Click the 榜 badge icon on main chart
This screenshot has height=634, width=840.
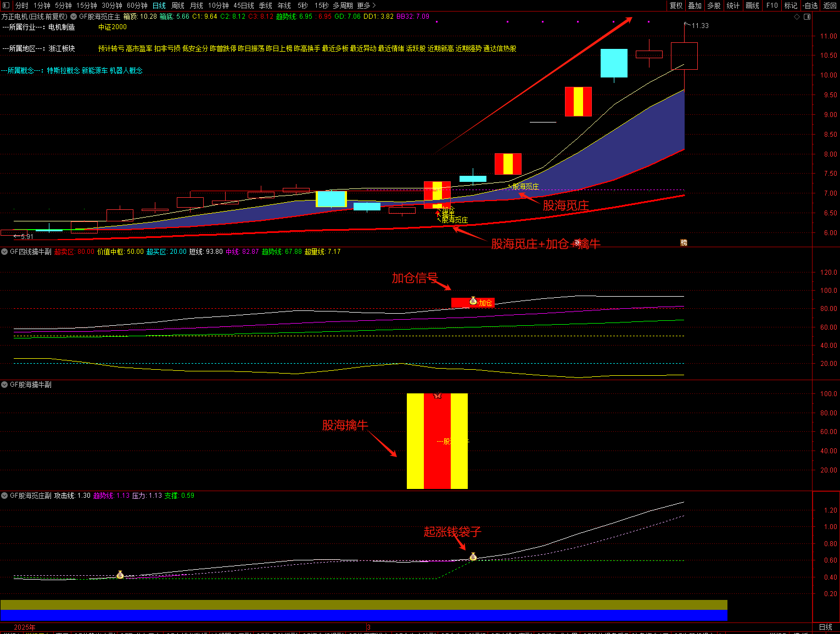(684, 242)
